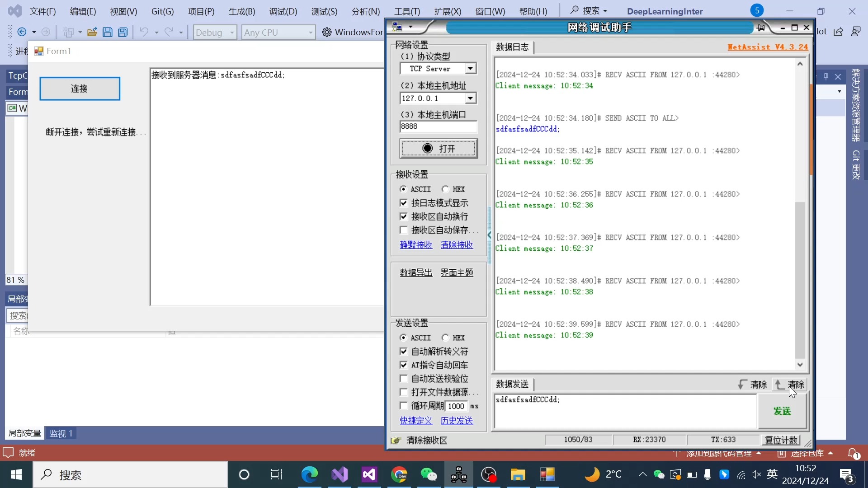Click the Cortana circle icon in taskbar
The width and height of the screenshot is (868, 488).
tap(244, 474)
